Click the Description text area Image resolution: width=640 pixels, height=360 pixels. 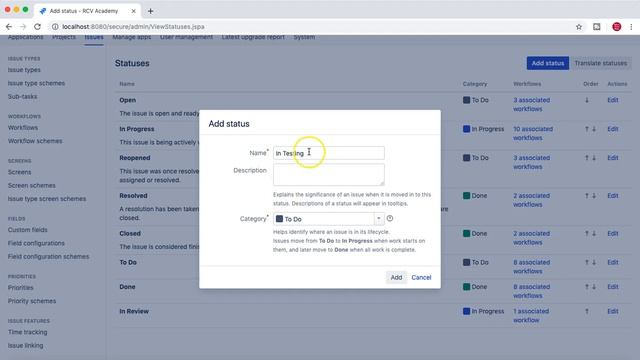coord(329,175)
